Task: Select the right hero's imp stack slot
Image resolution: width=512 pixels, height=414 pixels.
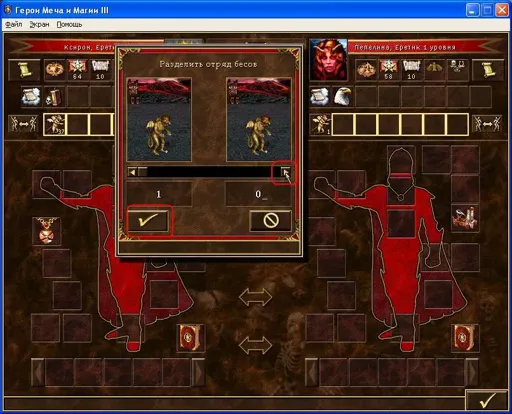Action: (x=320, y=125)
